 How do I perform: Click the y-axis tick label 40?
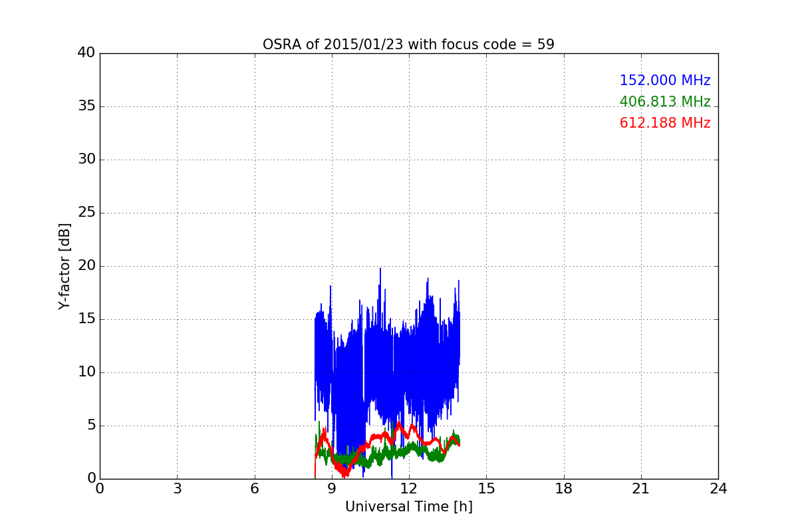86,53
